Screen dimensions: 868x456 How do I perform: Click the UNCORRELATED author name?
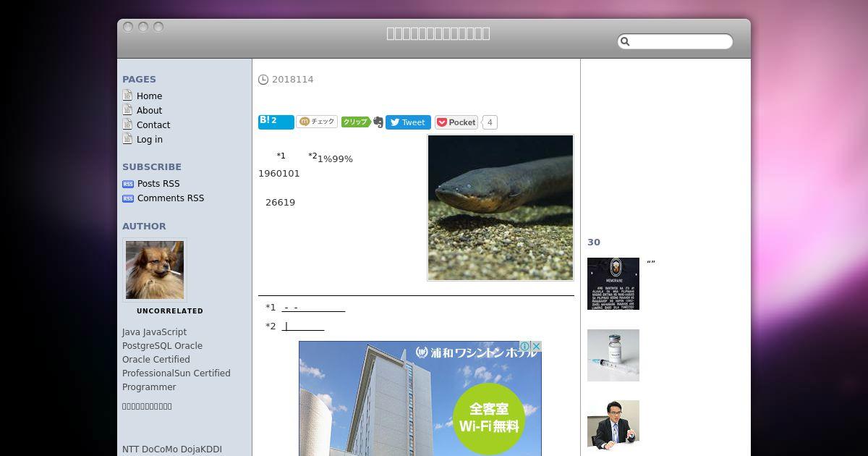pyautogui.click(x=170, y=311)
